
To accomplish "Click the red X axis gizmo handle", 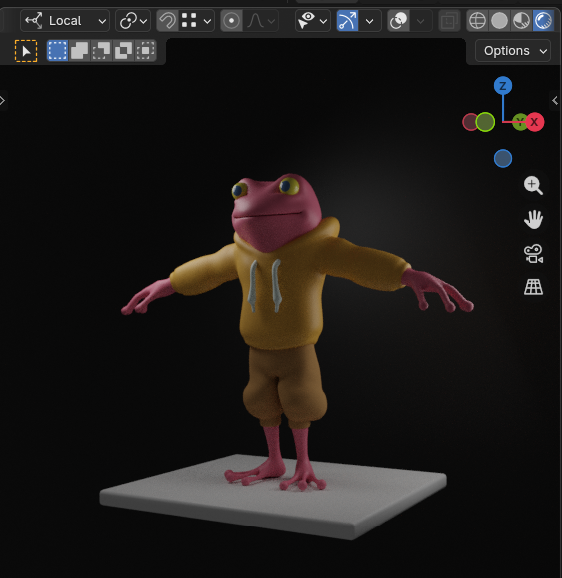I will (534, 122).
